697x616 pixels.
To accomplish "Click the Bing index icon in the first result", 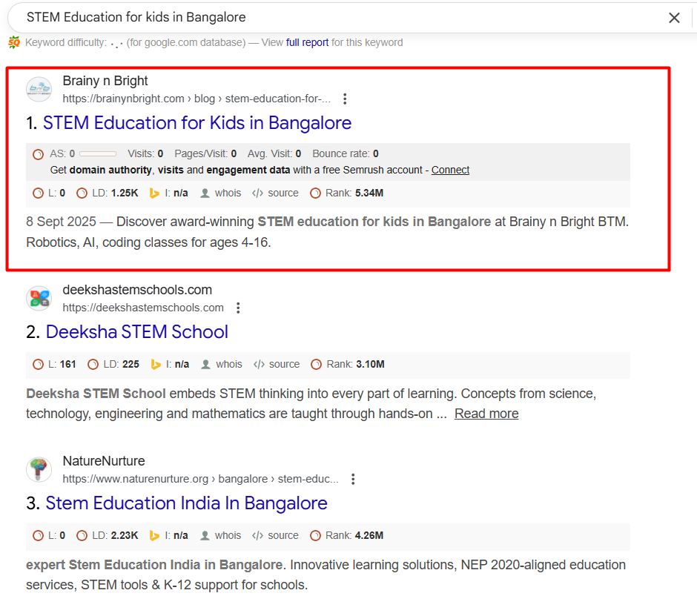I will click(x=155, y=193).
